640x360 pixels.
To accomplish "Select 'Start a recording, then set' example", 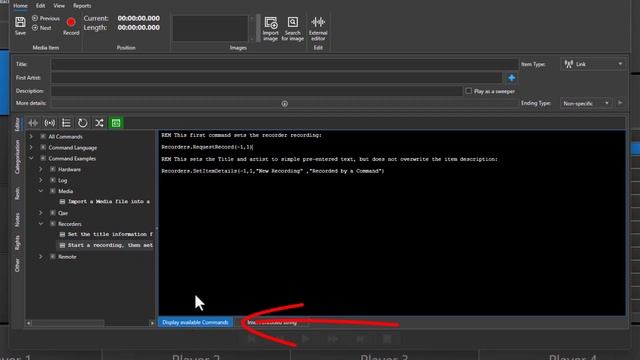I will (x=106, y=245).
